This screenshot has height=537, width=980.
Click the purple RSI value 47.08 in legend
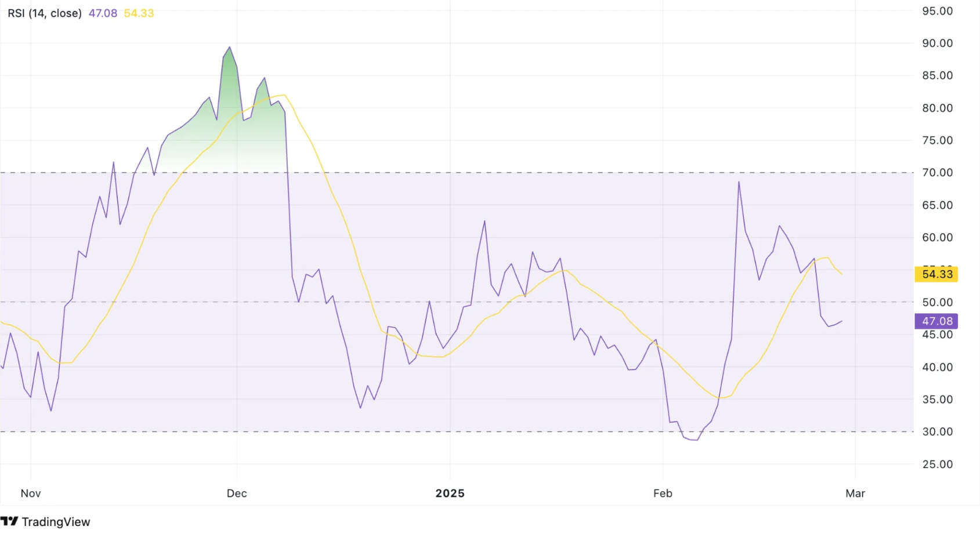point(102,13)
